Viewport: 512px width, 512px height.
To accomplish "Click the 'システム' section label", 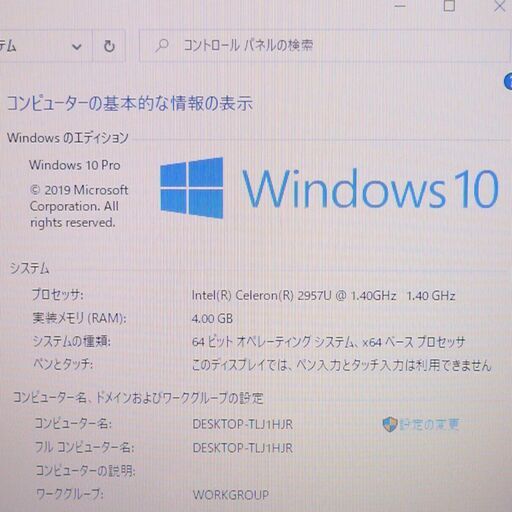I will pos(29,268).
